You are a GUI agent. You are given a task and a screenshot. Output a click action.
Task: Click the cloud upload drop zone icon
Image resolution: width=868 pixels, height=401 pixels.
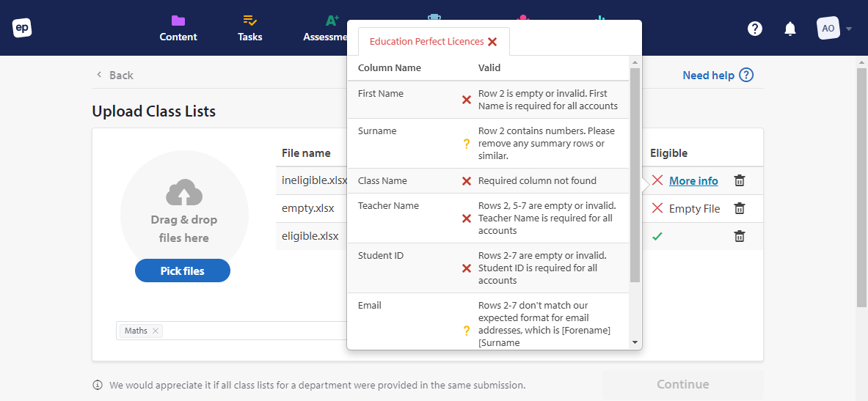(184, 192)
